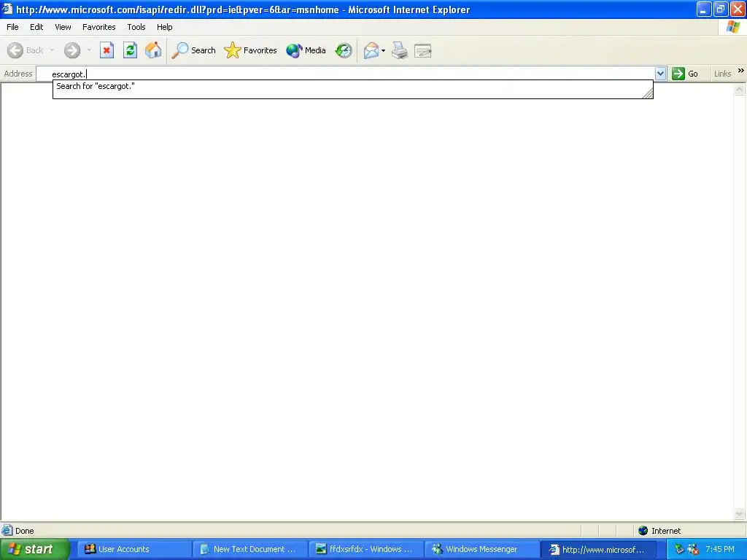Expand the Address bar dropdown arrow
The width and height of the screenshot is (747, 560).
660,74
